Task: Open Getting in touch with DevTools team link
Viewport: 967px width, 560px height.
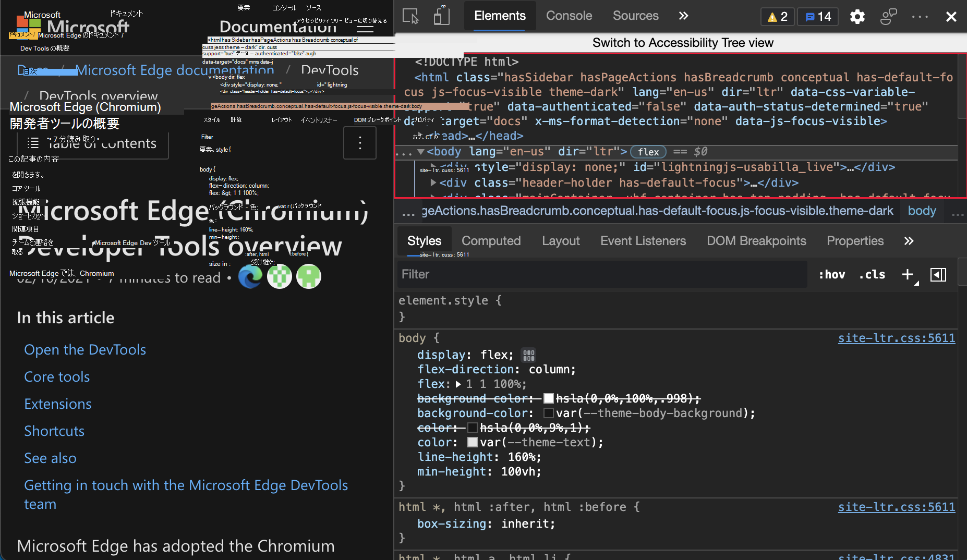Action: click(x=186, y=495)
